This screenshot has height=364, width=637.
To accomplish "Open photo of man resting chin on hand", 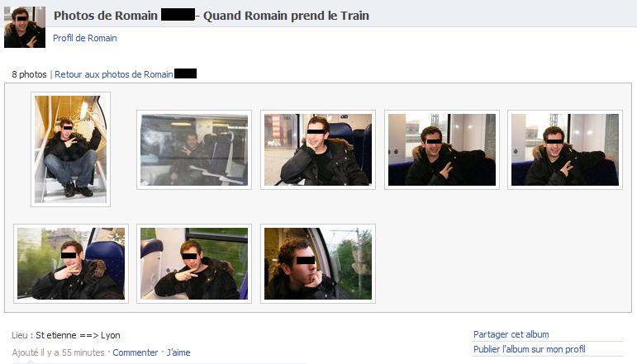I will point(318,149).
